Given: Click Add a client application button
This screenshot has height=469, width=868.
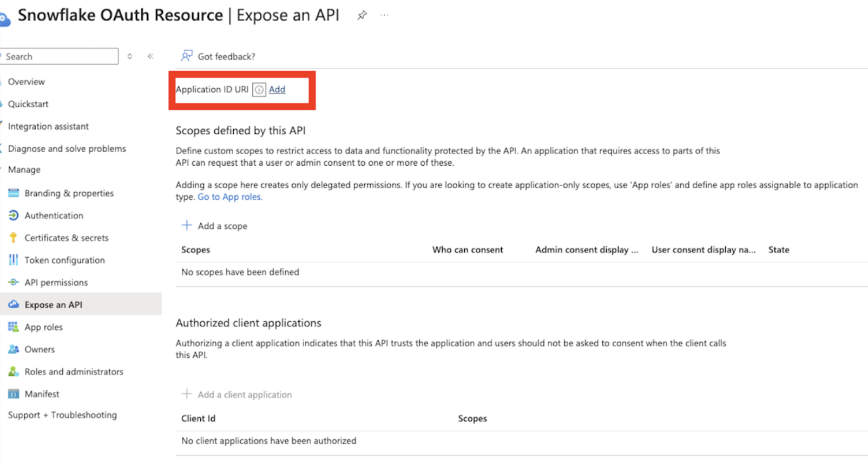Looking at the screenshot, I should point(244,395).
